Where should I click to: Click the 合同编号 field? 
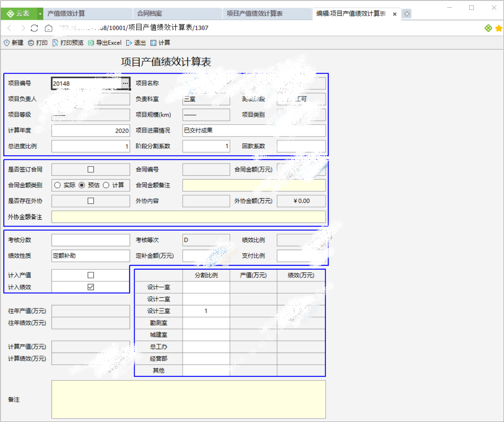[x=206, y=170]
